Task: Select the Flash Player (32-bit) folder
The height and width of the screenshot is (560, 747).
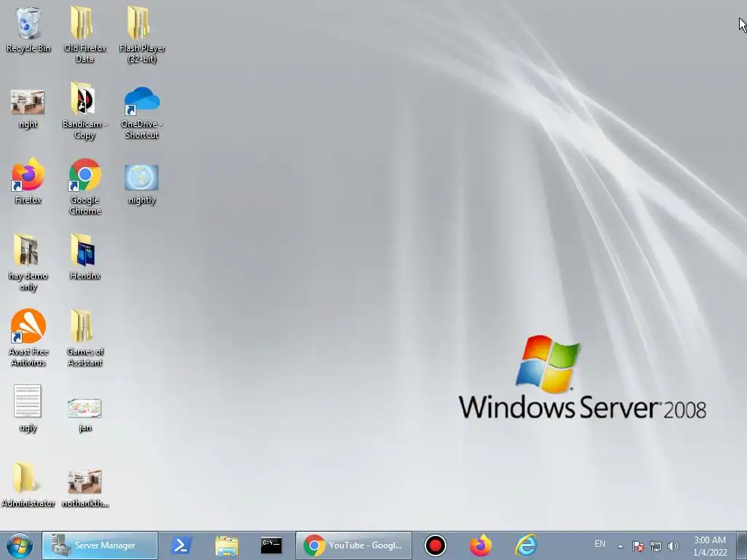Action: pos(142,34)
